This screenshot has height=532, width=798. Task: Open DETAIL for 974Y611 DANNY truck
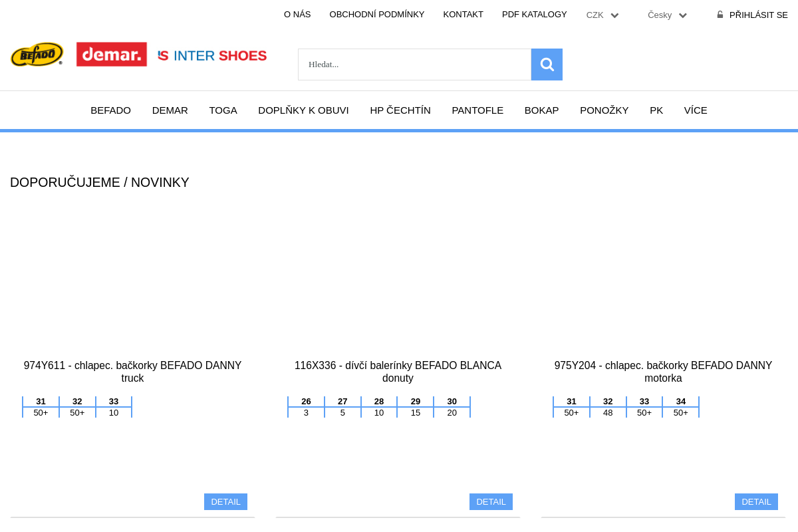pyautogui.click(x=225, y=502)
